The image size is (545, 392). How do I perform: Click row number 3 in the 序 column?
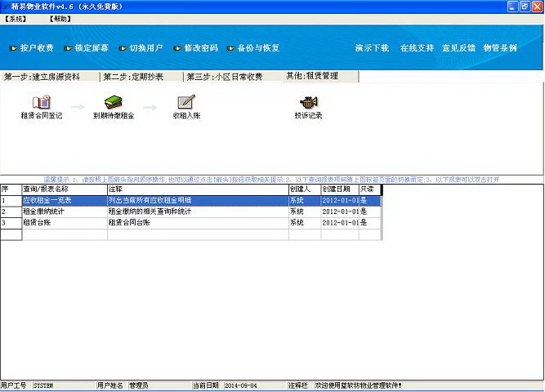pyautogui.click(x=11, y=223)
